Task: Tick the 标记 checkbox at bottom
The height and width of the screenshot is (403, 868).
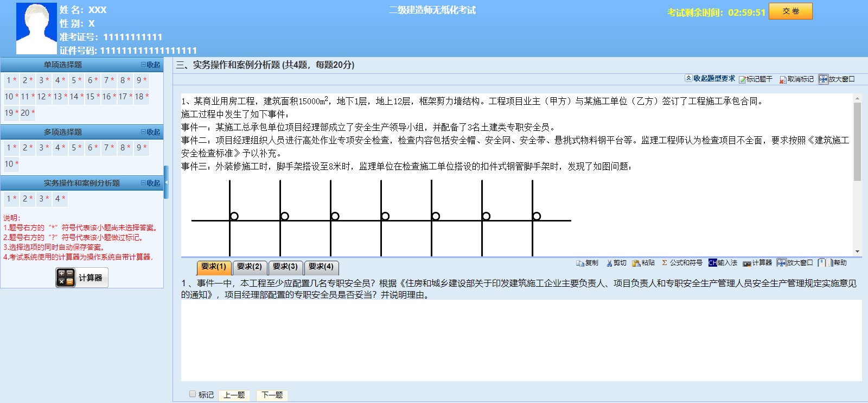Action: (x=193, y=394)
